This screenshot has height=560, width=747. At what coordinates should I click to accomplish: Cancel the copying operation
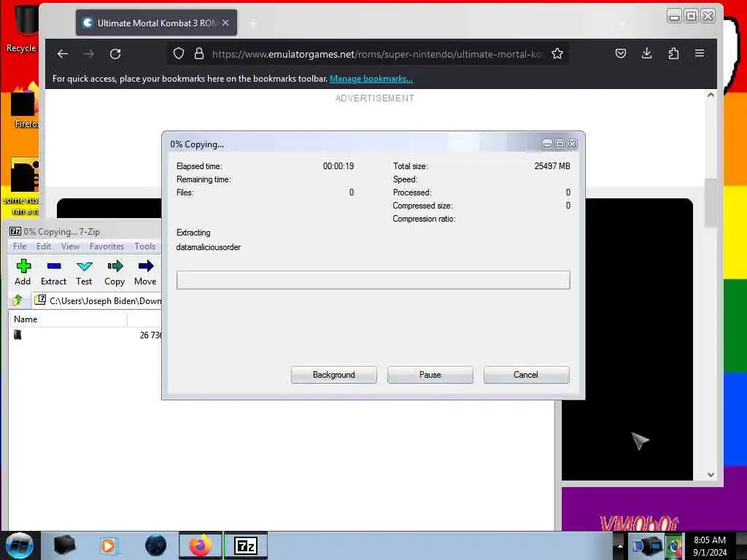click(x=526, y=375)
